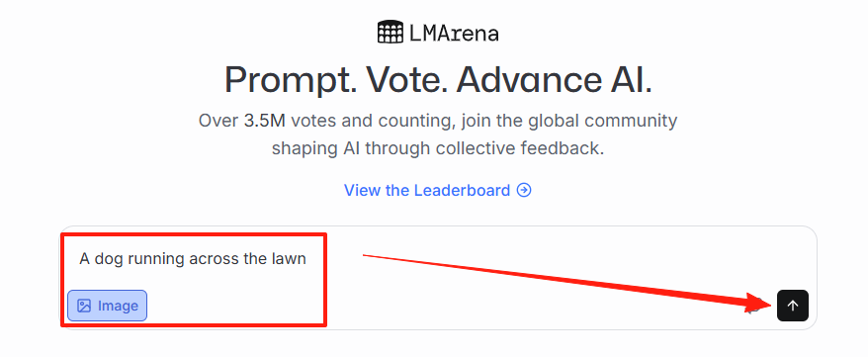Place cursor in 'A dog running across the lawn' text
868x357 pixels.
193,258
